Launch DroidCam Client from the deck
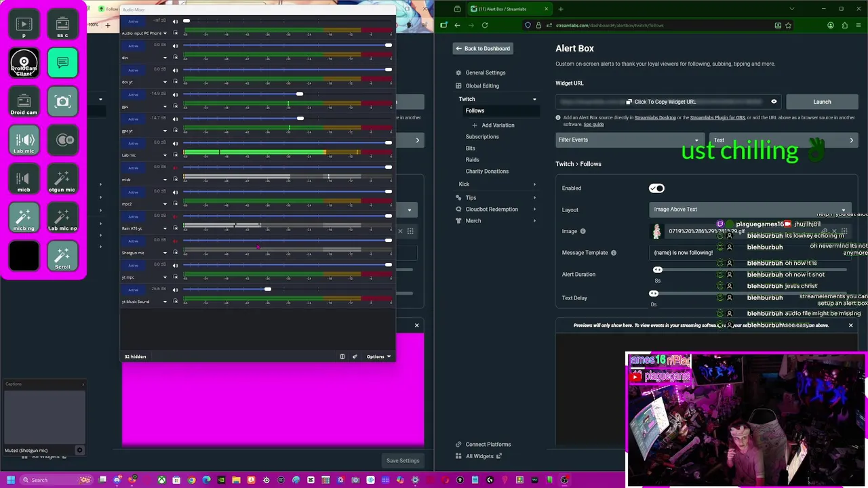The height and width of the screenshot is (488, 868). tap(24, 63)
